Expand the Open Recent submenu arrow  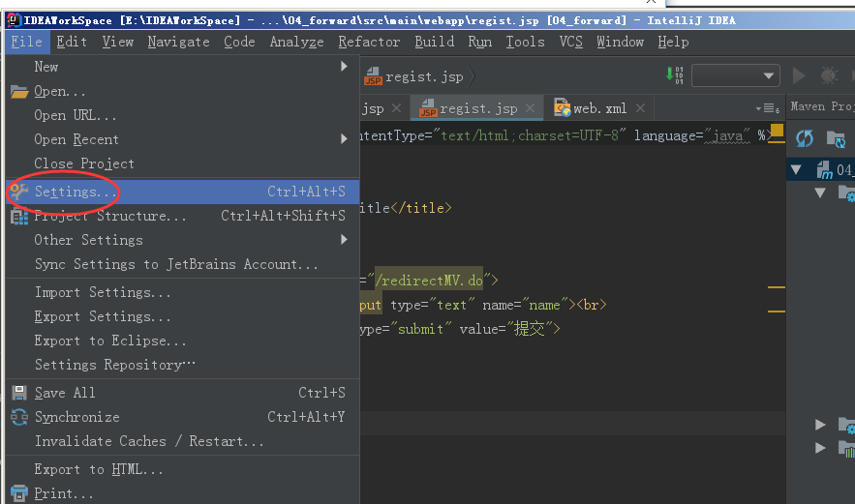[x=344, y=139]
